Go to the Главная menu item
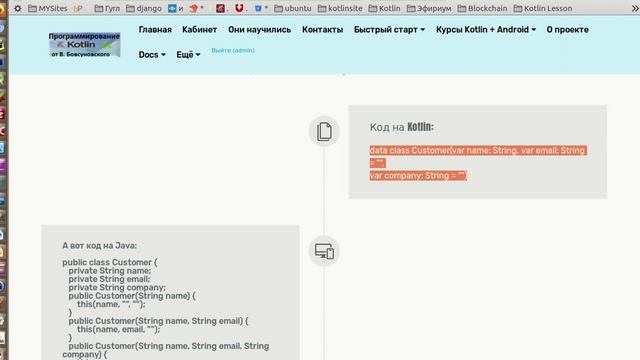 pyautogui.click(x=155, y=30)
